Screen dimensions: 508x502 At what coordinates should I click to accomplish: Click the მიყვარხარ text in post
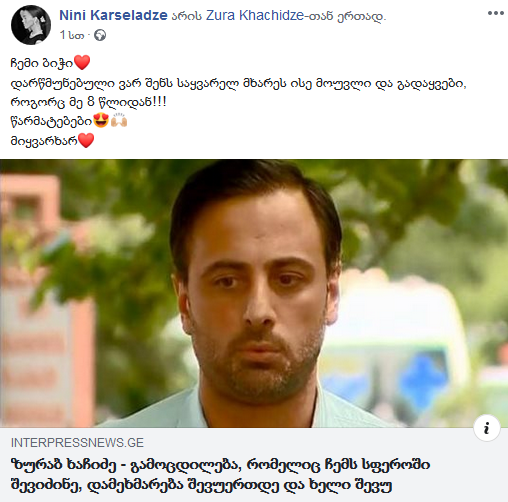pyautogui.click(x=44, y=141)
